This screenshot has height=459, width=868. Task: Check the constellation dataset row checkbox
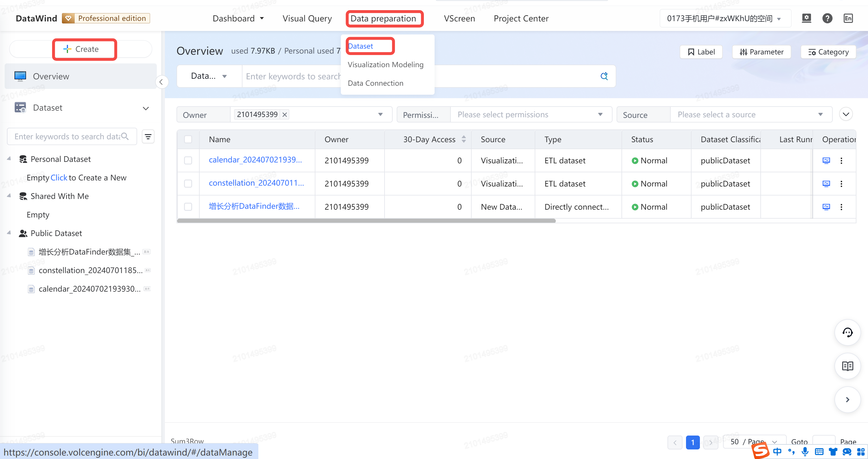tap(188, 184)
